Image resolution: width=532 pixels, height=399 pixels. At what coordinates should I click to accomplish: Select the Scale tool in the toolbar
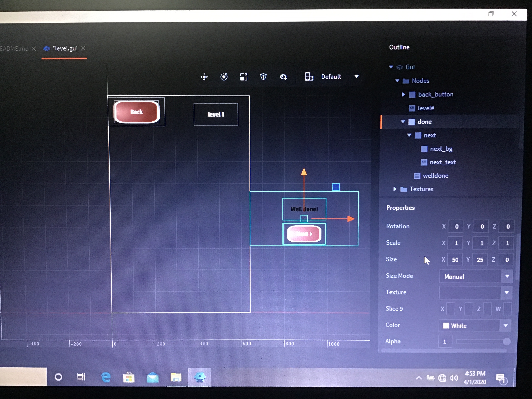point(244,77)
